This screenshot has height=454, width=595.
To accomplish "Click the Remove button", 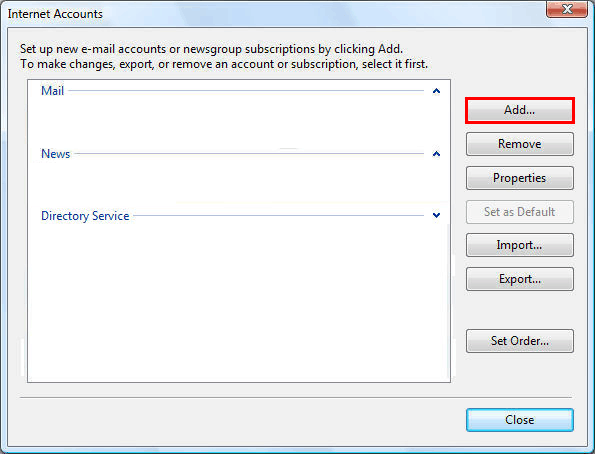I will [x=519, y=144].
